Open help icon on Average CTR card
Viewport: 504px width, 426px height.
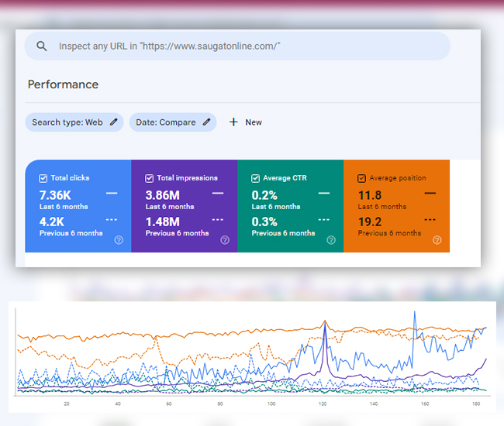(331, 240)
